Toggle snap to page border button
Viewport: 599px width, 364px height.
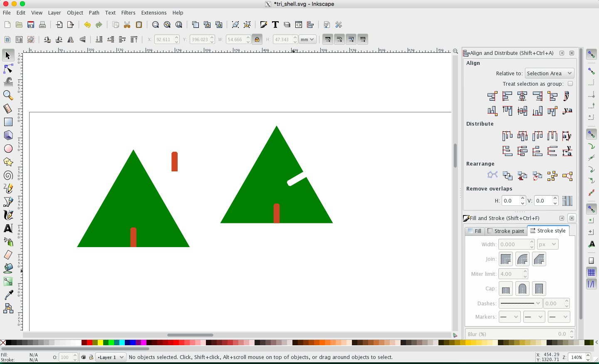click(x=592, y=261)
